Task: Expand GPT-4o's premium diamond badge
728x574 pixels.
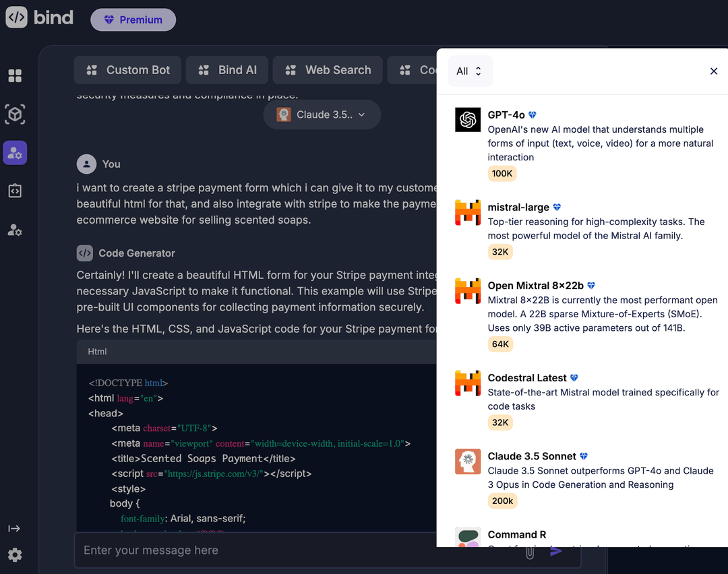Action: pos(534,115)
